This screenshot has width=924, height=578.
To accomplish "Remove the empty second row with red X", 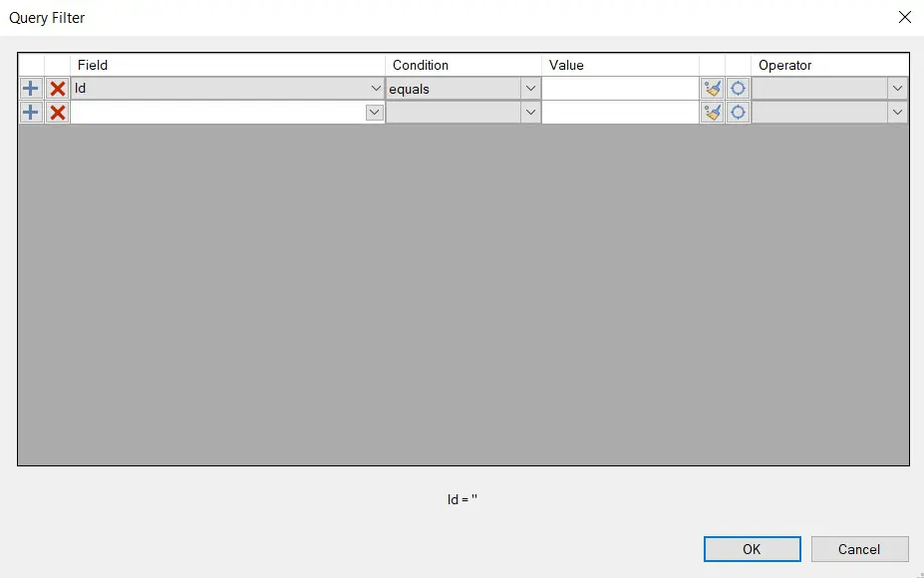I will point(58,113).
